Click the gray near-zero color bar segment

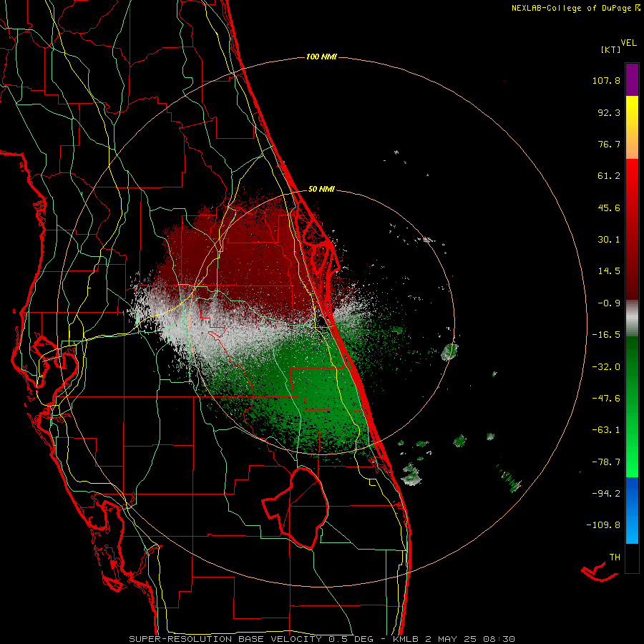click(x=632, y=318)
